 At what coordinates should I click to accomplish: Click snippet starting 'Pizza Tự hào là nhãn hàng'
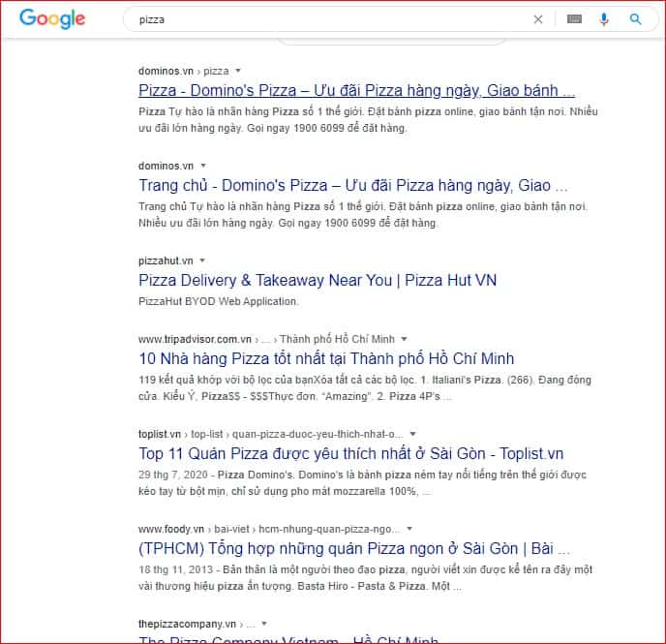[368, 120]
